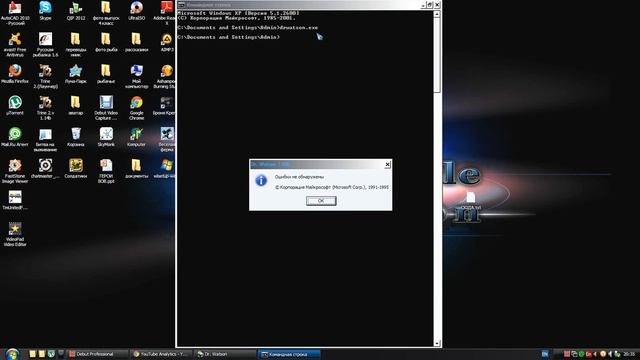Open Mail.Ru Агент desktop icon

click(15, 137)
